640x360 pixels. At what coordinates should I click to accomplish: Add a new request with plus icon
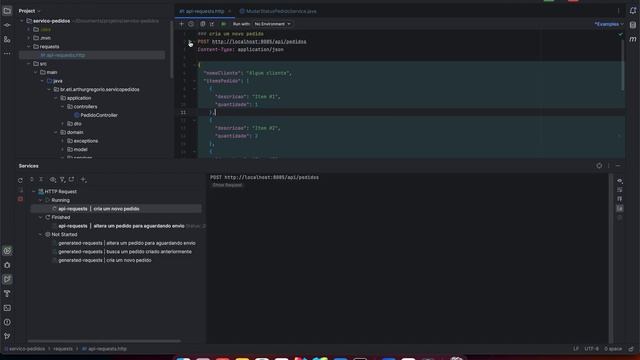tap(182, 24)
